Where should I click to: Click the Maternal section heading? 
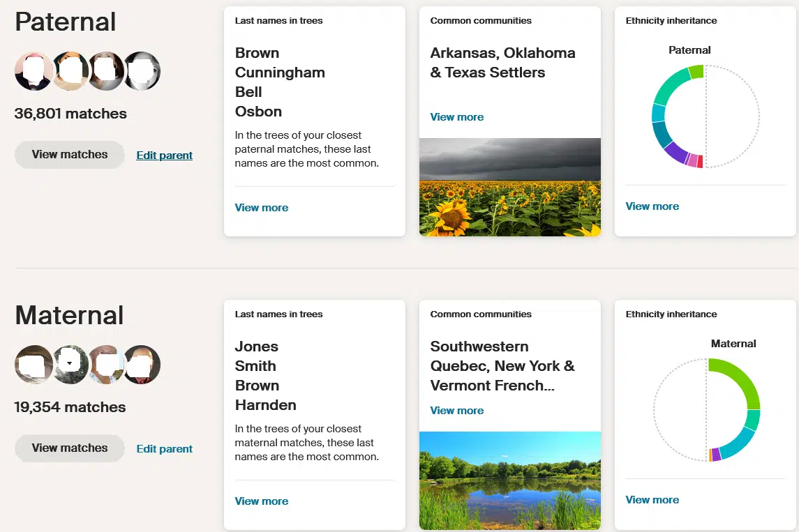pos(69,315)
